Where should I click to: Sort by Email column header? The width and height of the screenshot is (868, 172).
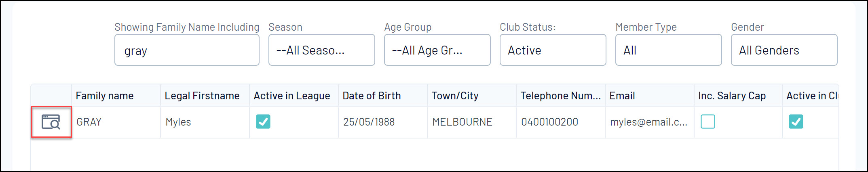(x=622, y=96)
